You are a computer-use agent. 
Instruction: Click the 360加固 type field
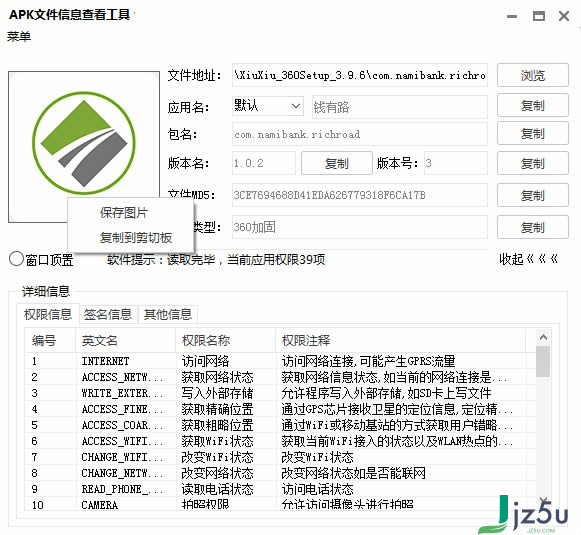[x=359, y=227]
